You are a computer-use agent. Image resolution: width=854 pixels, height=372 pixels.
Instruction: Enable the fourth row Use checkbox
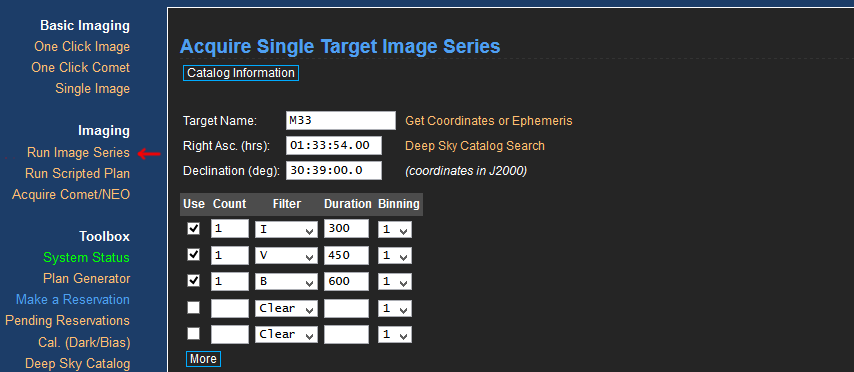click(193, 308)
